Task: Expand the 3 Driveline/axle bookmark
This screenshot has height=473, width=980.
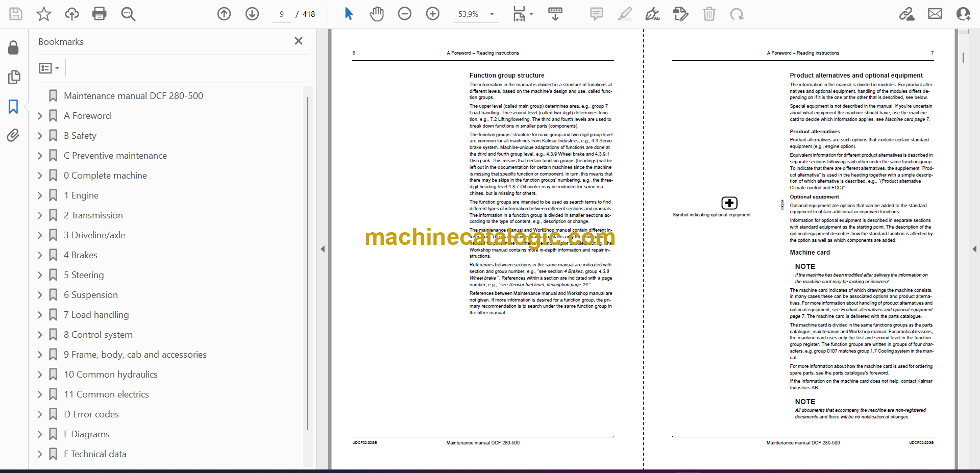Action: click(40, 235)
